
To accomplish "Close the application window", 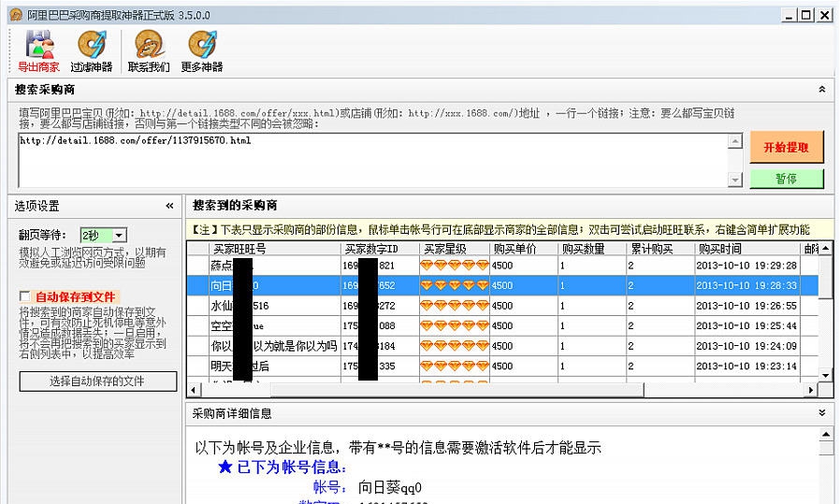I will pos(824,15).
